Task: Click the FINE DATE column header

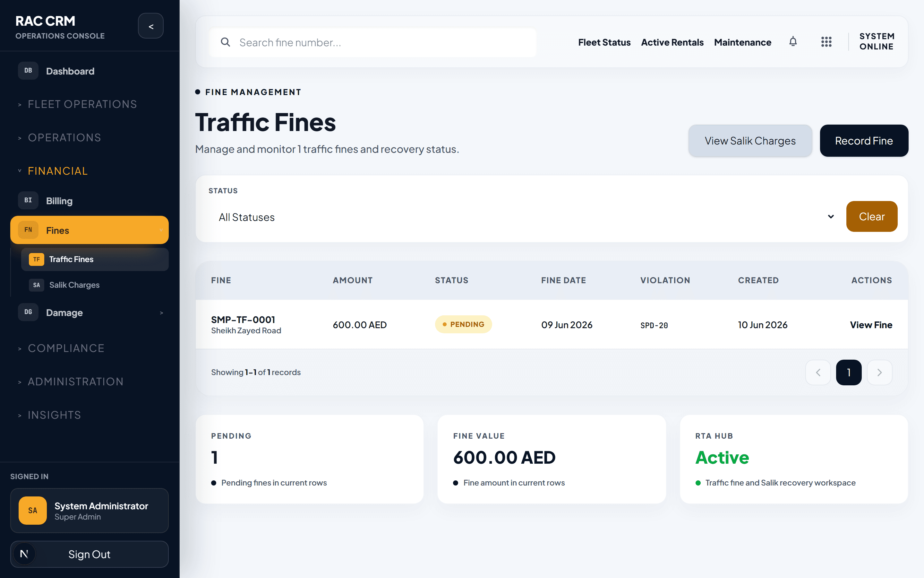Action: point(564,280)
